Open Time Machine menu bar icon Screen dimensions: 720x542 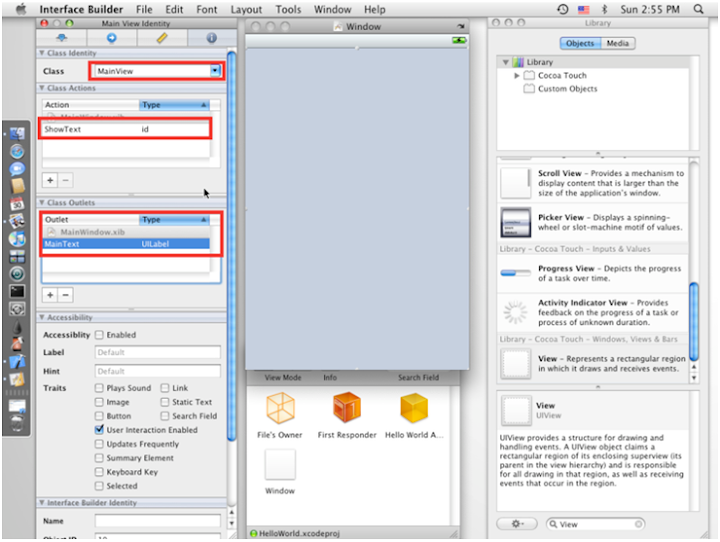pyautogui.click(x=562, y=9)
